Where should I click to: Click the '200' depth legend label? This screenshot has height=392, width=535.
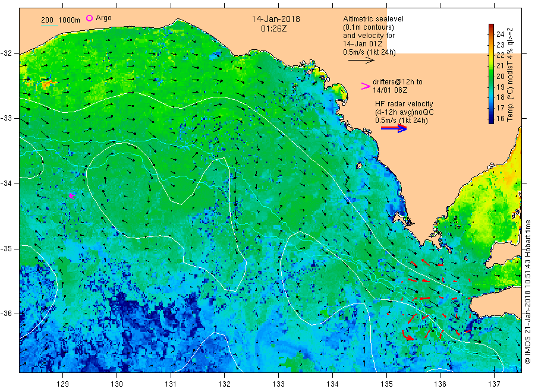pyautogui.click(x=47, y=20)
